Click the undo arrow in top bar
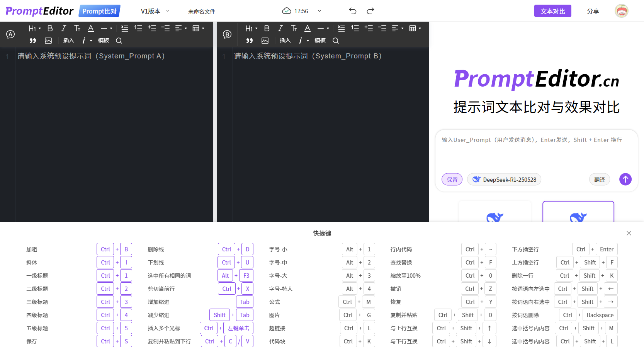The height and width of the screenshot is (355, 644). point(353,11)
